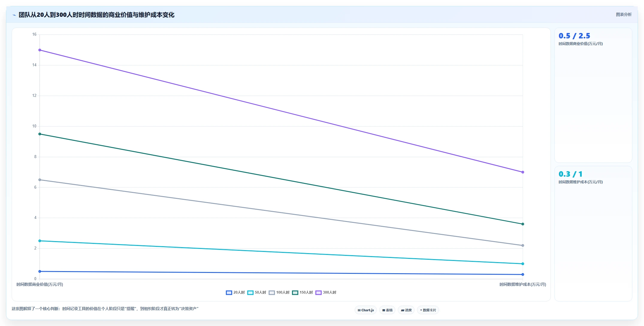The width and height of the screenshot is (644, 326).
Task: Click the caption starting 这张图解释了一个核心判断
Action: pyautogui.click(x=105, y=309)
